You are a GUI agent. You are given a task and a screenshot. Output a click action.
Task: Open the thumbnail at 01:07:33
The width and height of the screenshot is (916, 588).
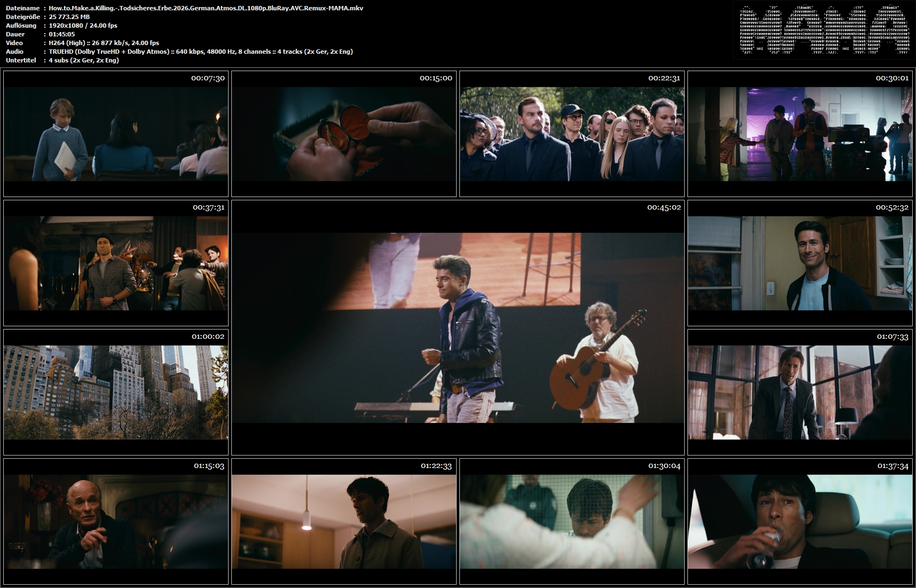tap(800, 392)
